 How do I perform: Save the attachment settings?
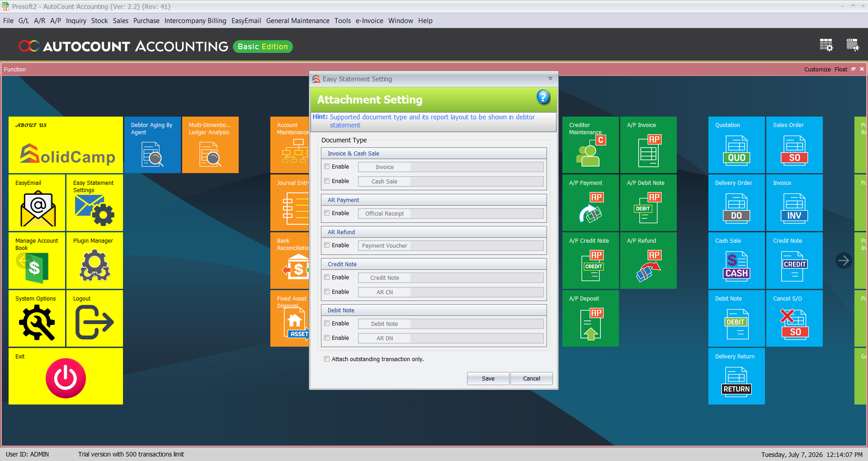pyautogui.click(x=488, y=379)
